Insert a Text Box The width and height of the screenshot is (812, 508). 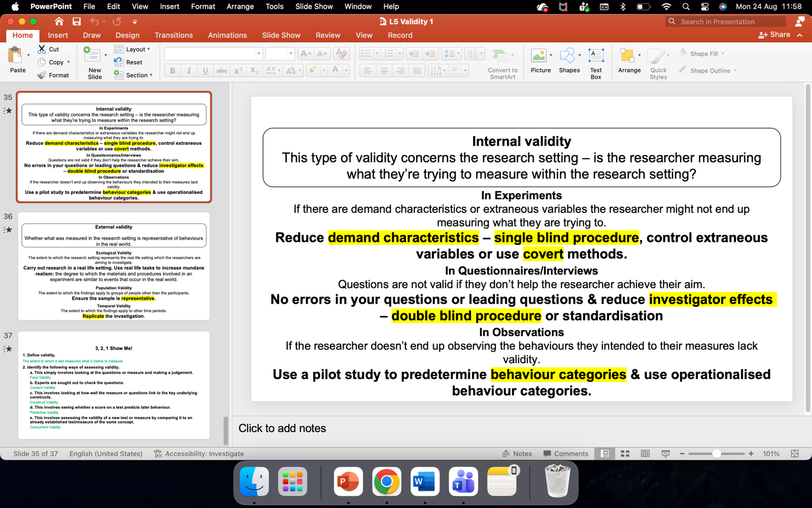tap(596, 63)
